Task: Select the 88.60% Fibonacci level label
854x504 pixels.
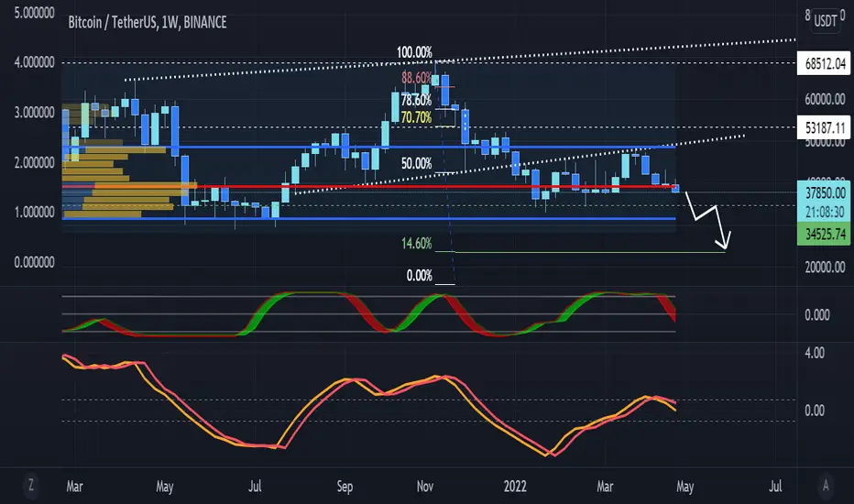Action: [416, 78]
